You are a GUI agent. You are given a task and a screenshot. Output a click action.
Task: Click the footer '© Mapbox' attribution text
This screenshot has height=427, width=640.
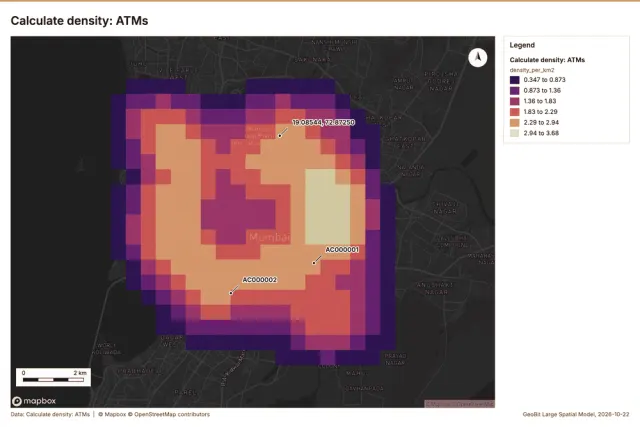click(112, 414)
